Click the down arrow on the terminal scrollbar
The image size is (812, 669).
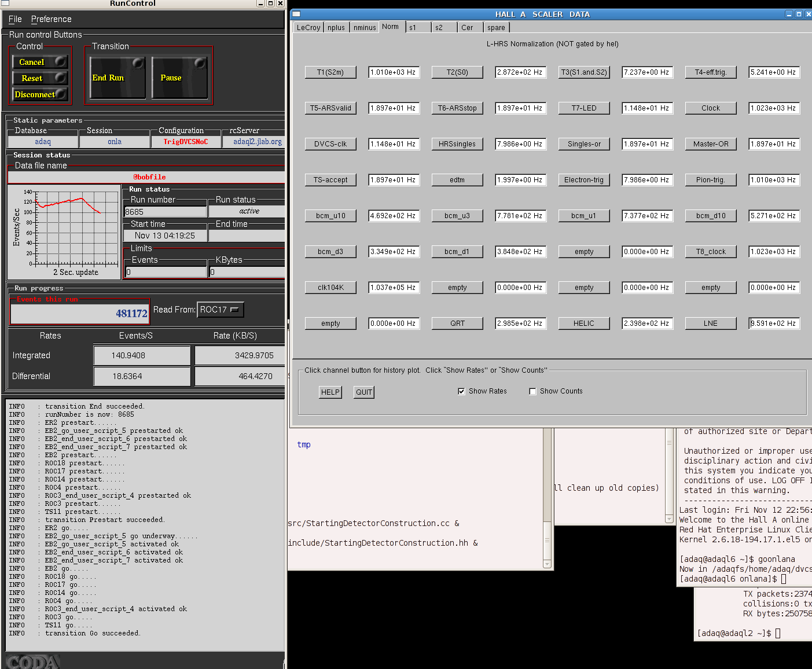pyautogui.click(x=547, y=563)
